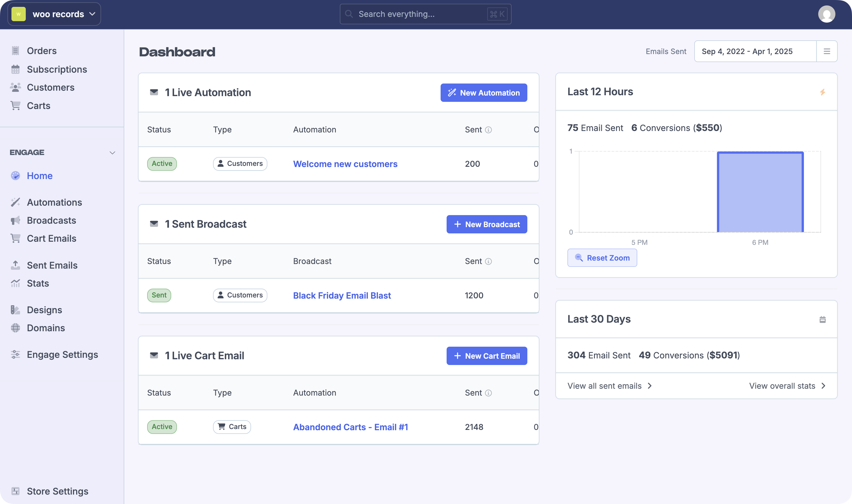Viewport: 852px width, 504px height.
Task: Click the New Automation button
Action: click(x=484, y=93)
